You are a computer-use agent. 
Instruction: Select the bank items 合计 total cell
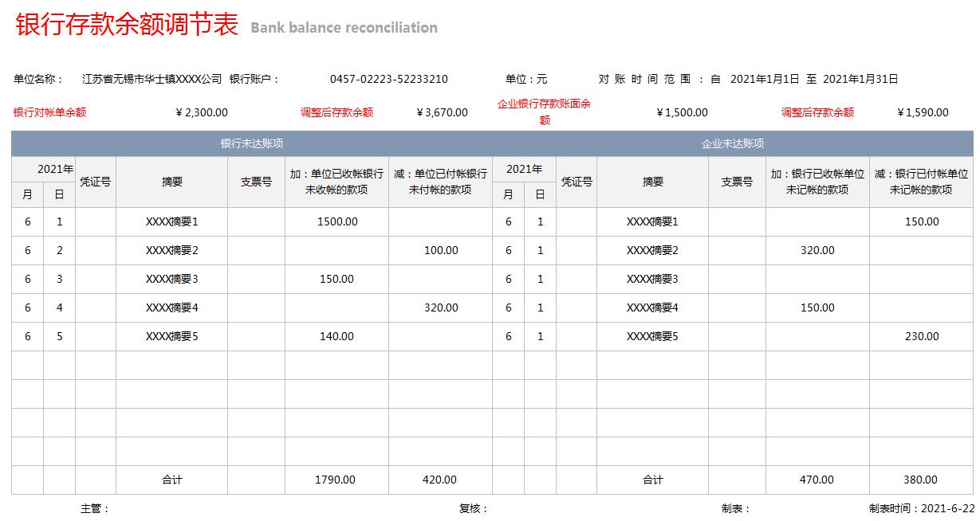[x=173, y=480]
